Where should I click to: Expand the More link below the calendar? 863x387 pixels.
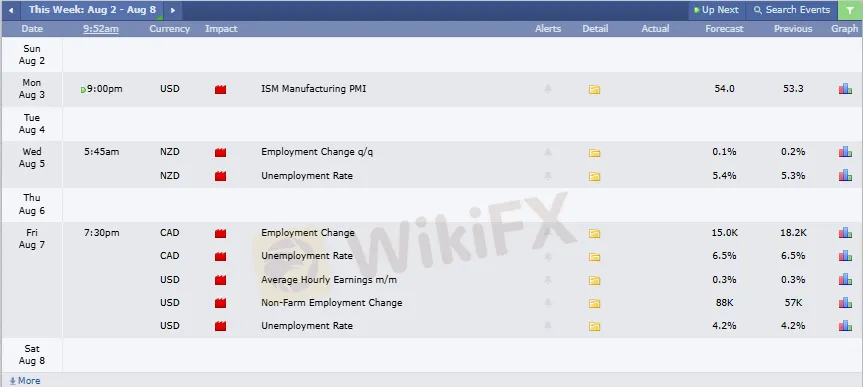click(x=25, y=380)
